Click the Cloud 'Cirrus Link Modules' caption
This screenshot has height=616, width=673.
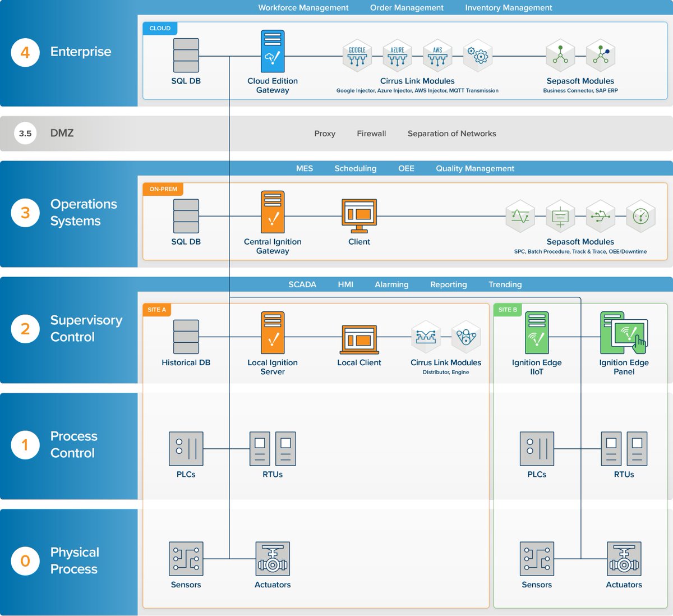pos(417,81)
